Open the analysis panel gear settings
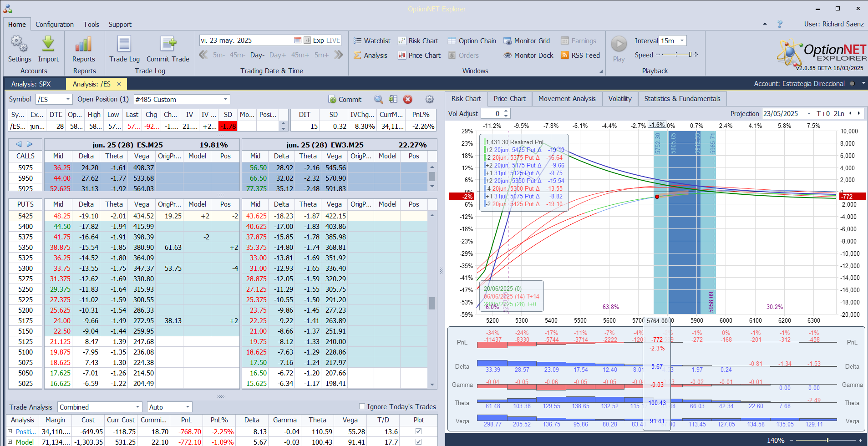868x446 pixels. point(429,99)
